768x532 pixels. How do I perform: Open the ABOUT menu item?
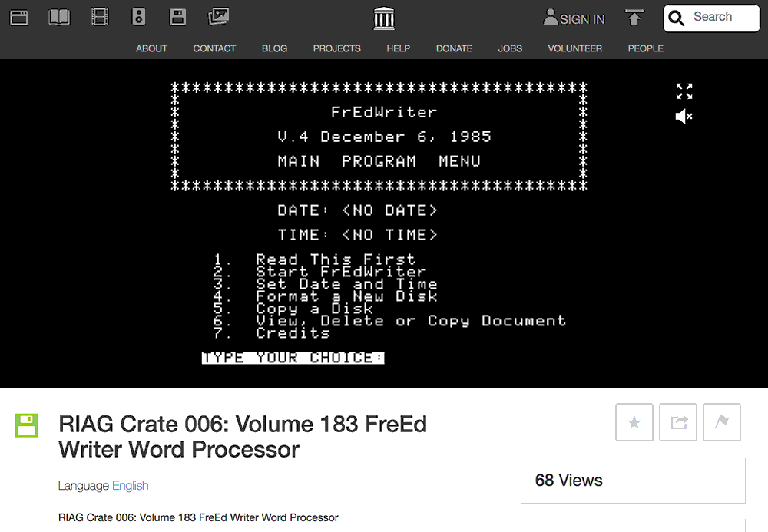[x=151, y=48]
